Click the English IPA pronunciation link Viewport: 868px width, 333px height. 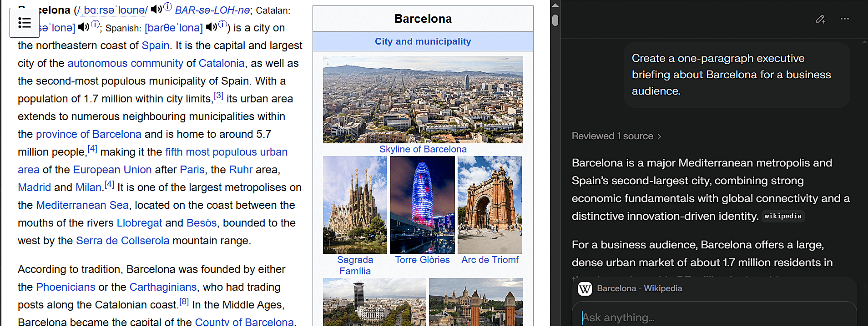(112, 10)
